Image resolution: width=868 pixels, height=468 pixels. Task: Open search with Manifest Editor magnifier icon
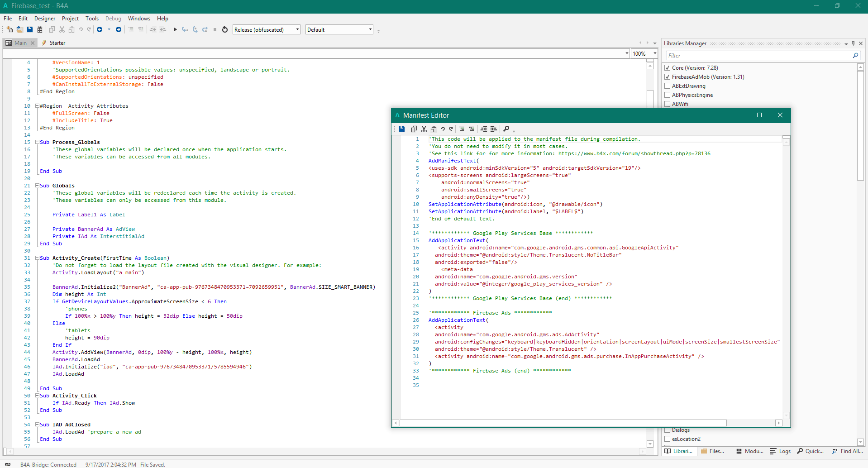tap(506, 129)
